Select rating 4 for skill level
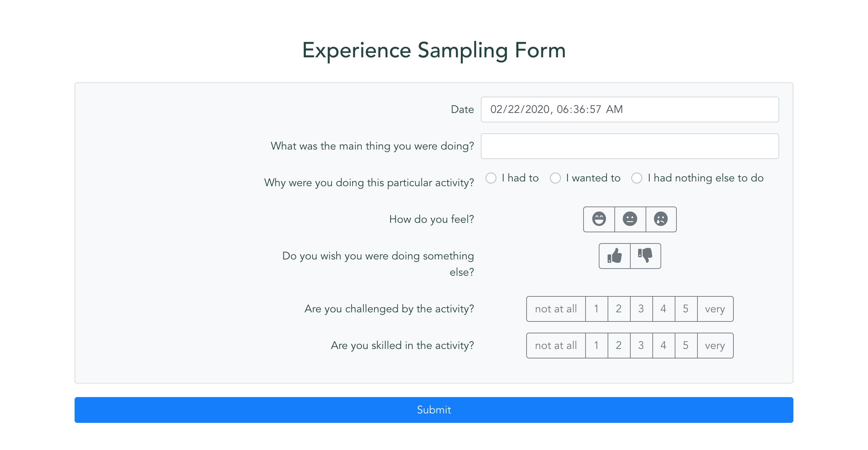 tap(663, 345)
